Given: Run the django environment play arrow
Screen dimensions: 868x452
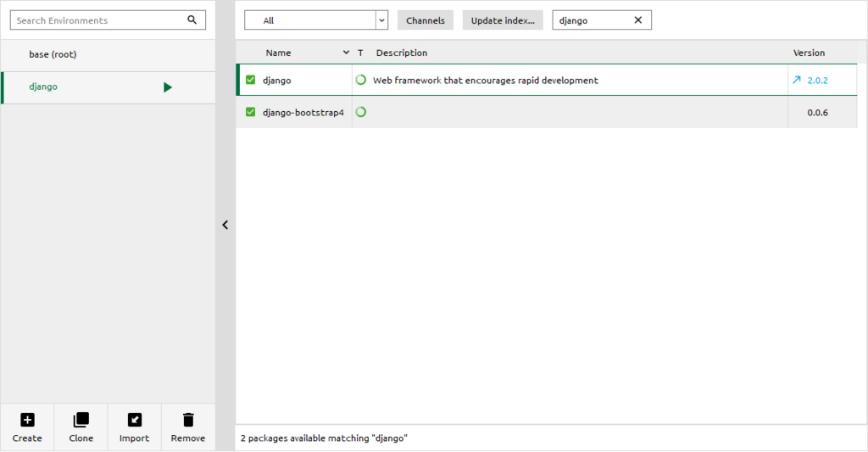Looking at the screenshot, I should [x=168, y=87].
